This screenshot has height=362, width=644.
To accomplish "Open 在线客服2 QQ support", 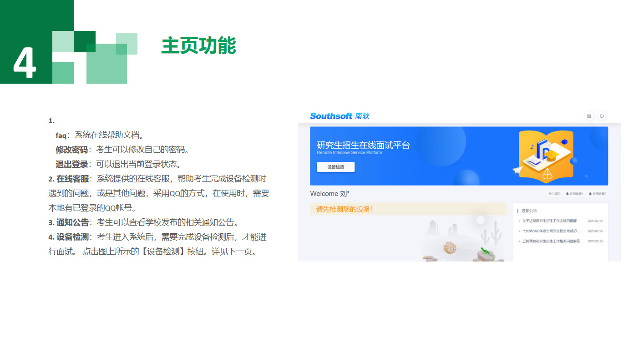I will (598, 194).
